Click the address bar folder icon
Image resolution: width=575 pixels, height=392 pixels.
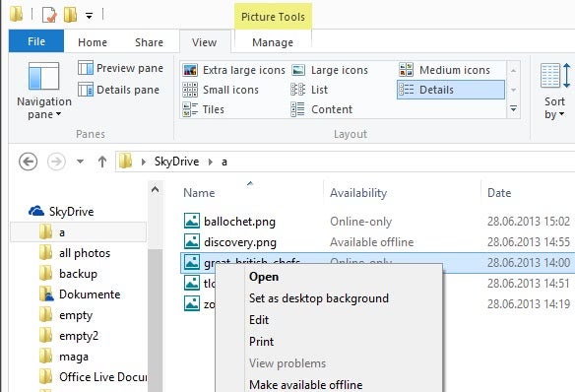click(125, 161)
